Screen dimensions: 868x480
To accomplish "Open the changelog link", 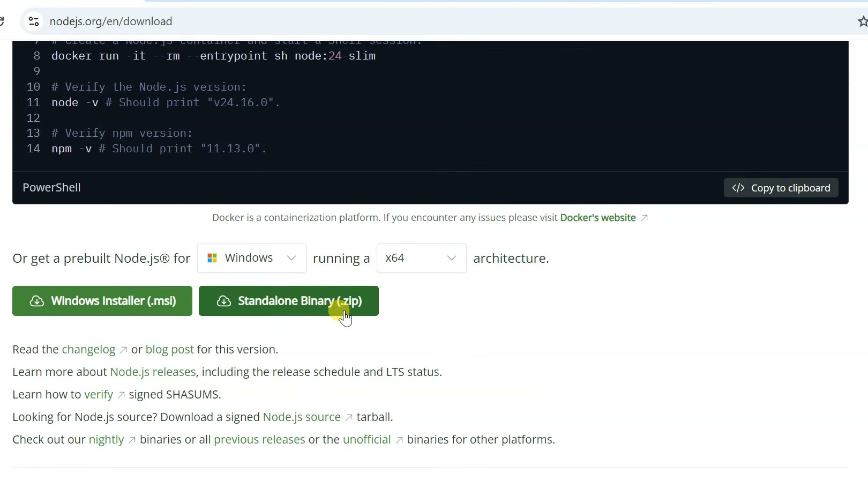I will click(89, 350).
